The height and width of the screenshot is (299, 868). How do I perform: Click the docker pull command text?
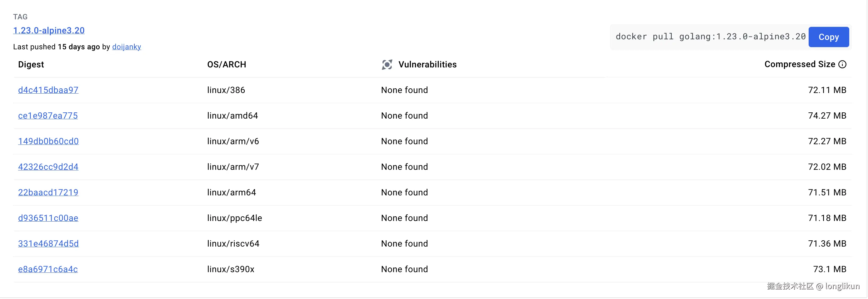tap(710, 37)
